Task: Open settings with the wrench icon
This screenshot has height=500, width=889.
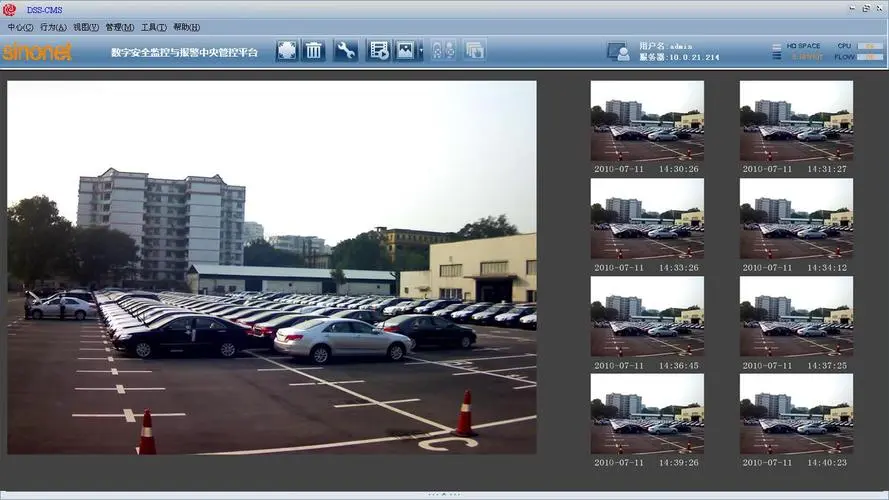Action: (x=345, y=50)
